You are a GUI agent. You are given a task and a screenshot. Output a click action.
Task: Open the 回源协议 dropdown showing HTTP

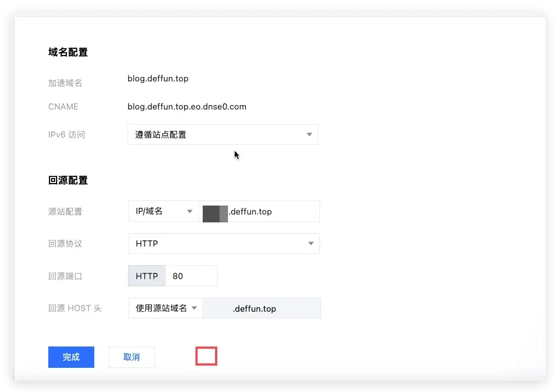[223, 244]
